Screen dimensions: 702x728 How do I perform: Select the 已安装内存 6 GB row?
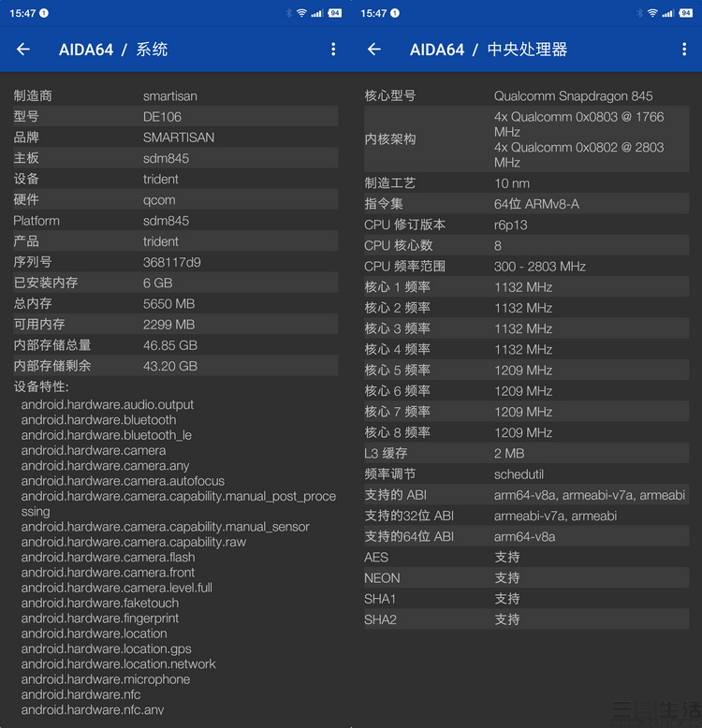(x=175, y=283)
